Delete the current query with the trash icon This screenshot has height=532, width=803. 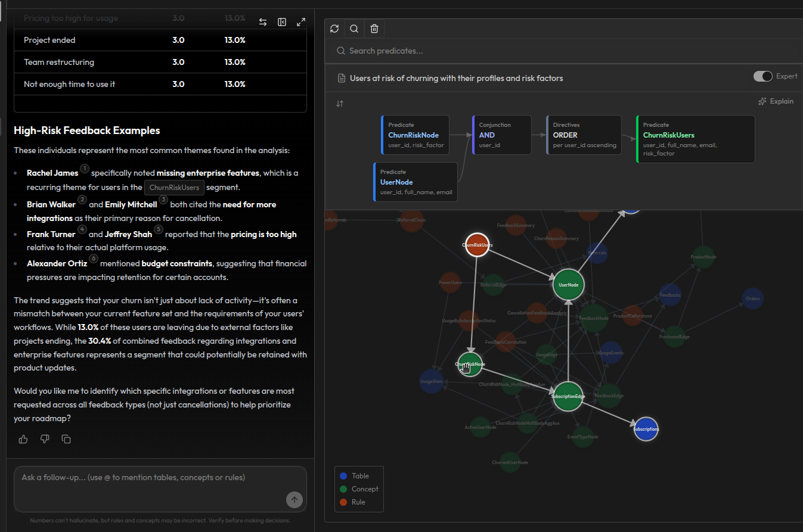(x=374, y=28)
